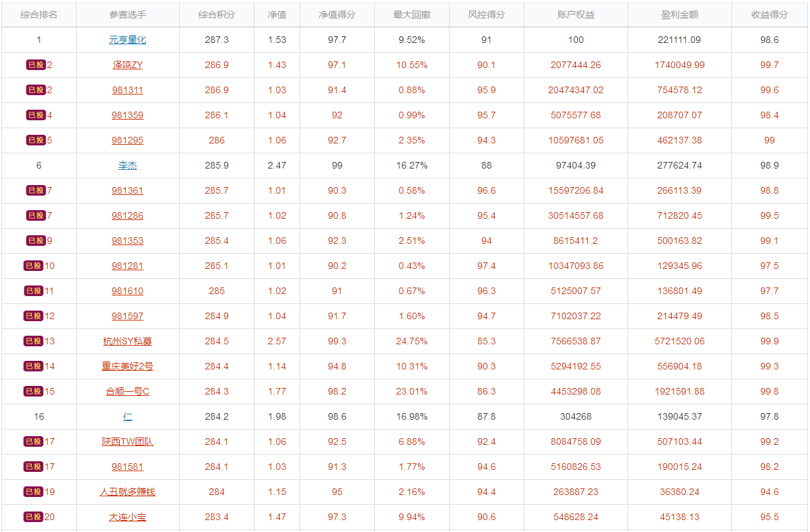Click the 已投 badge in 981286 row

36,215
